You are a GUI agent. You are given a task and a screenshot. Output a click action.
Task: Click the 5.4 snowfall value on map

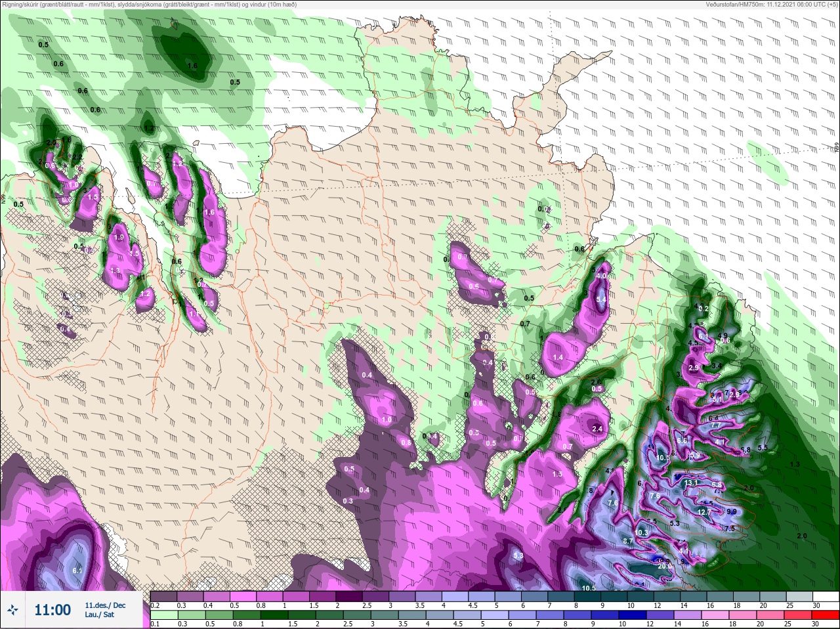(x=601, y=299)
